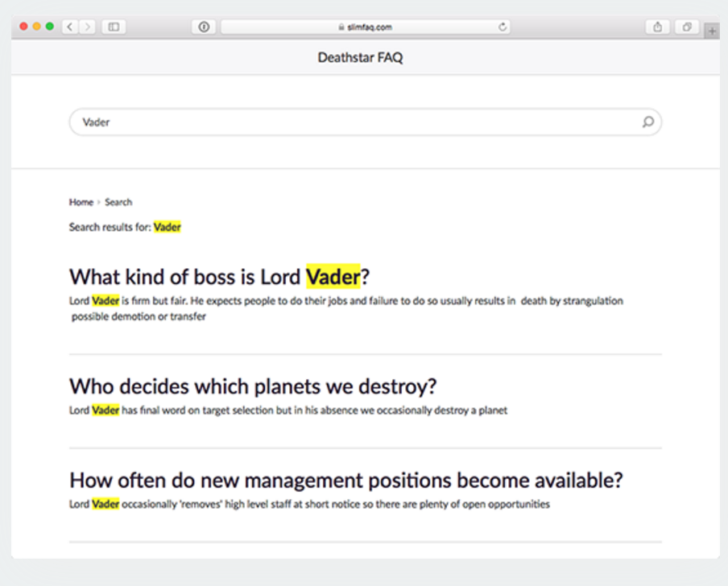Reload the page with the refresh icon

click(x=503, y=27)
